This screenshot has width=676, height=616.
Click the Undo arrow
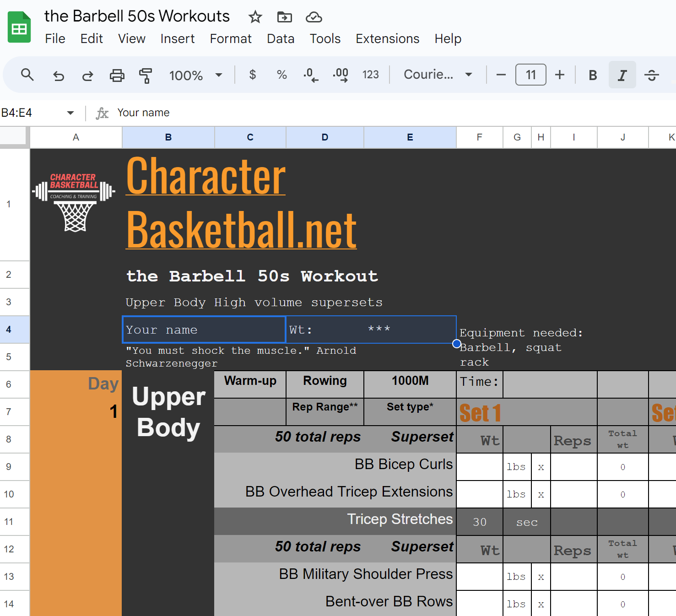(x=59, y=75)
